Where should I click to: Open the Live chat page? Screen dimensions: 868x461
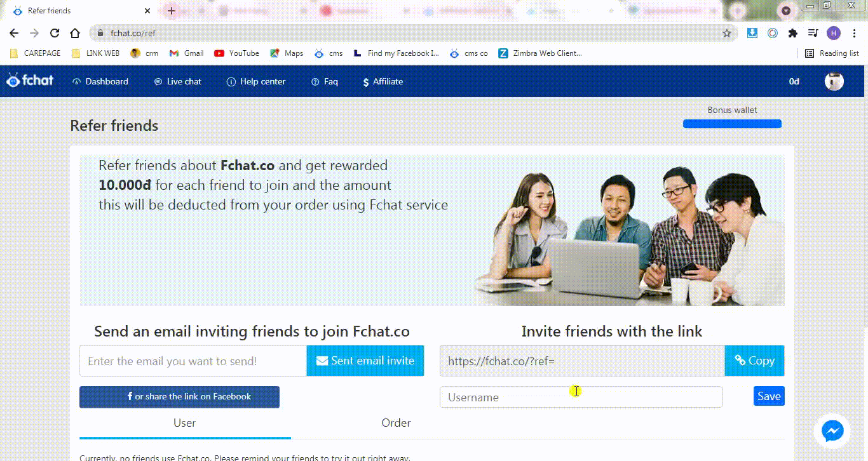coord(177,81)
